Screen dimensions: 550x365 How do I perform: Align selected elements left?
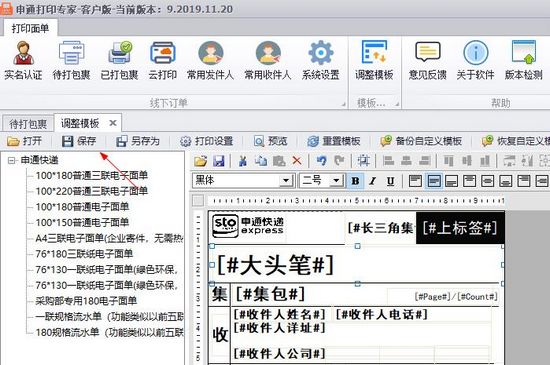click(388, 161)
